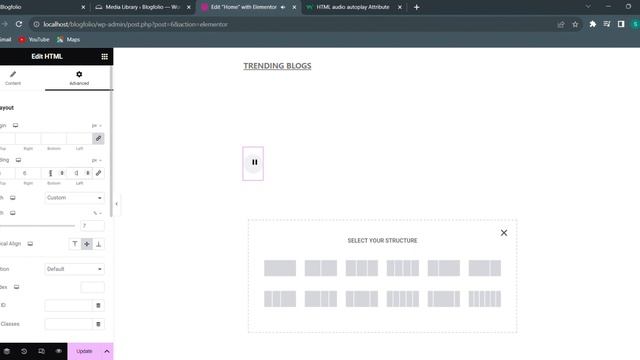The height and width of the screenshot is (360, 640).
Task: Click the responsive icon beside the width slider unit
Action: (13, 213)
